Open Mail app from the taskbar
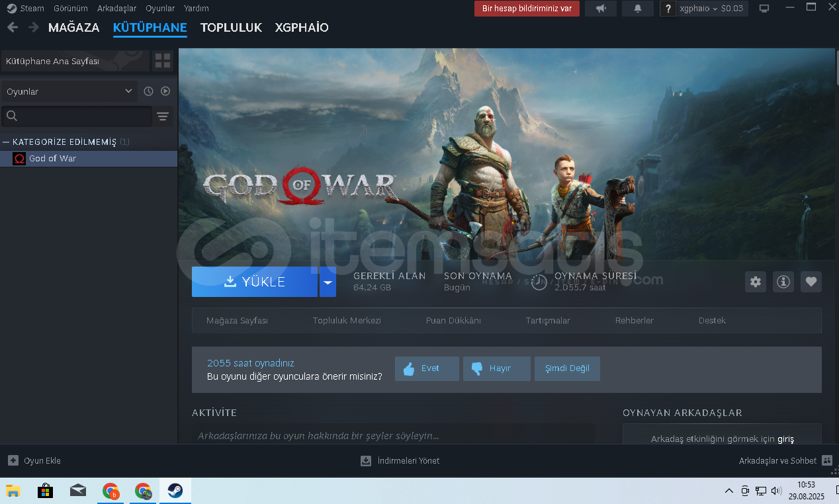 coord(78,491)
